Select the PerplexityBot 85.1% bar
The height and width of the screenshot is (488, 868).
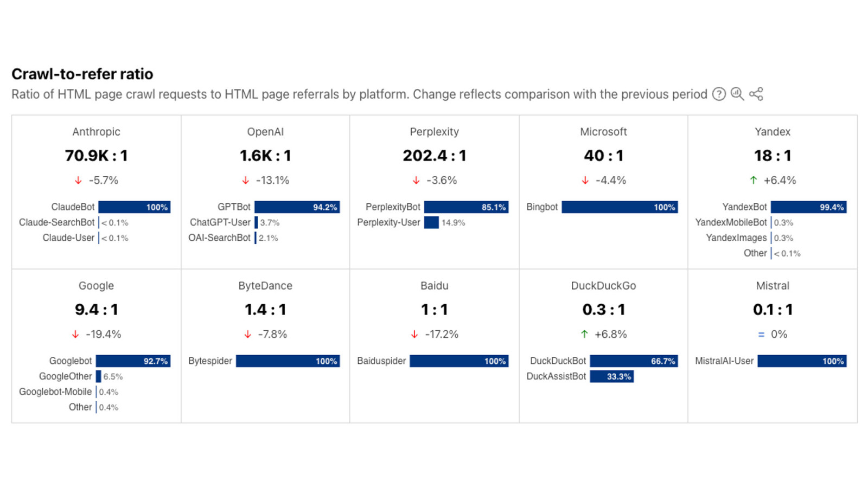click(x=466, y=207)
